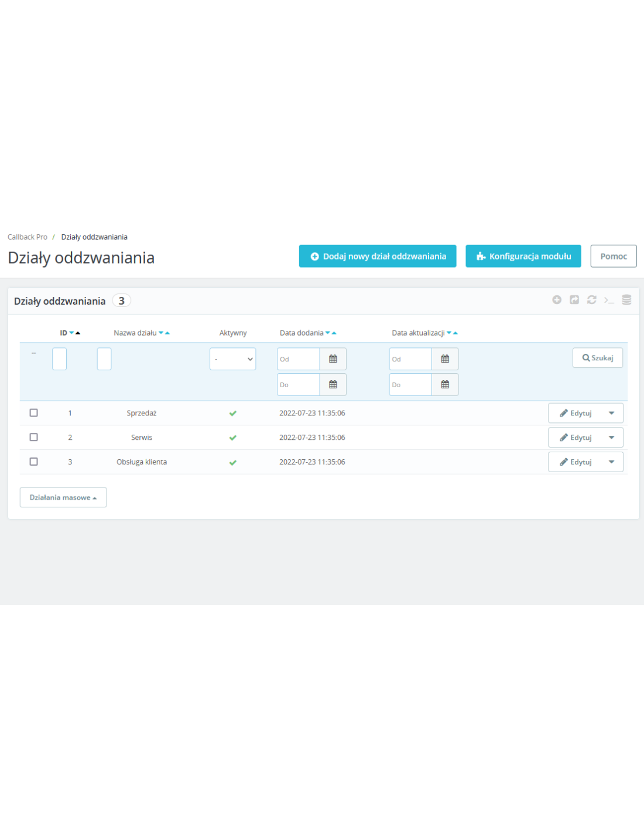Toggle active checkmark for Serwis

tap(233, 438)
